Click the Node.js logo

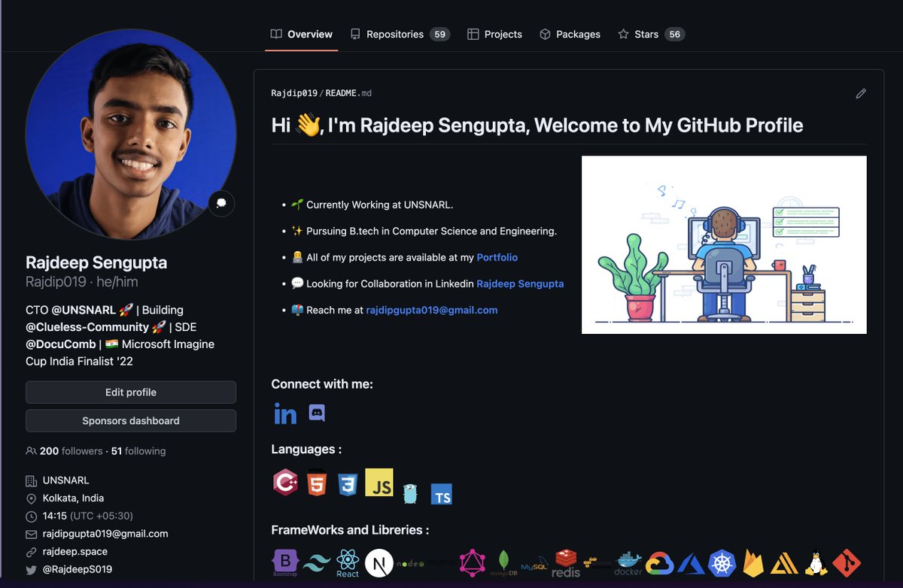[412, 564]
